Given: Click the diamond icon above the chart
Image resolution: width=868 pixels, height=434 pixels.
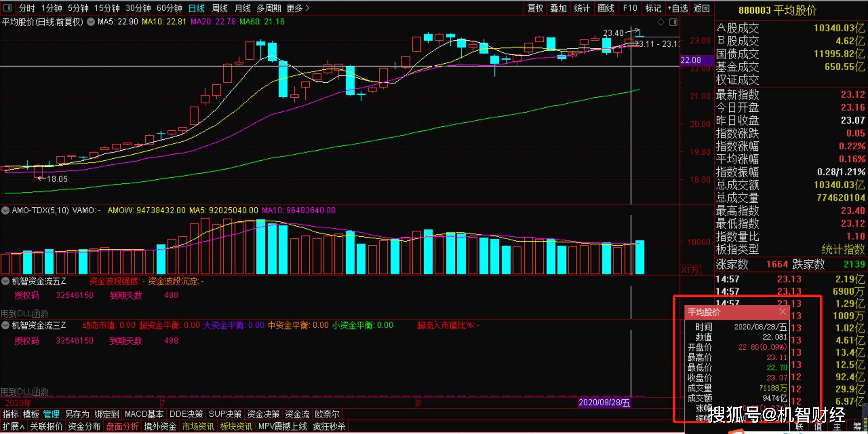Looking at the screenshot, I should tap(660, 22).
